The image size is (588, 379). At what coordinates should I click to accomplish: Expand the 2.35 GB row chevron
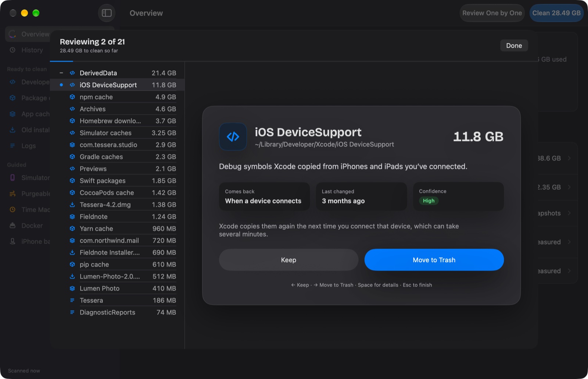pos(569,187)
